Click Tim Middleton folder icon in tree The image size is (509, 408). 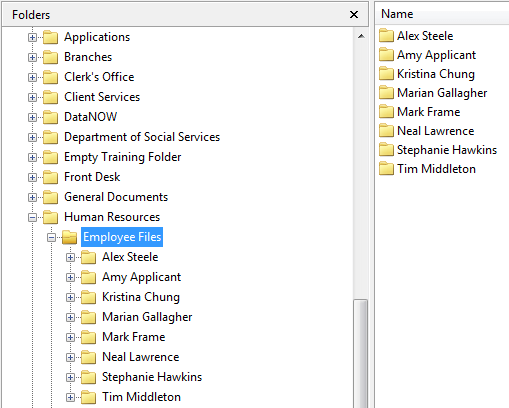click(89, 397)
